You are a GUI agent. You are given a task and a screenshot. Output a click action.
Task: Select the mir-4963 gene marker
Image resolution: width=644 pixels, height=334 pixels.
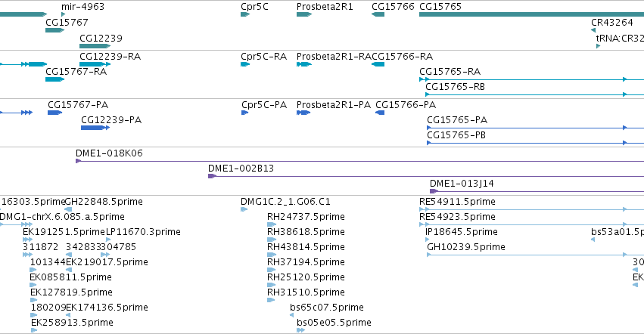[x=64, y=14]
